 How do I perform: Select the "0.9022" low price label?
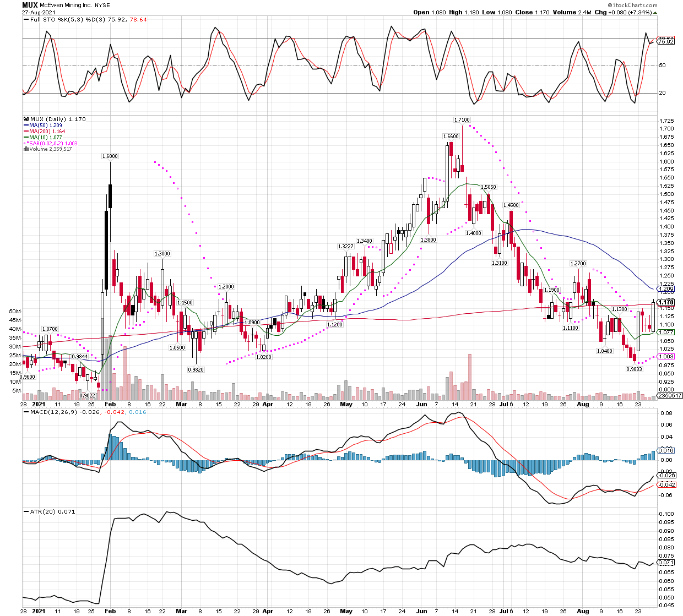point(87,396)
